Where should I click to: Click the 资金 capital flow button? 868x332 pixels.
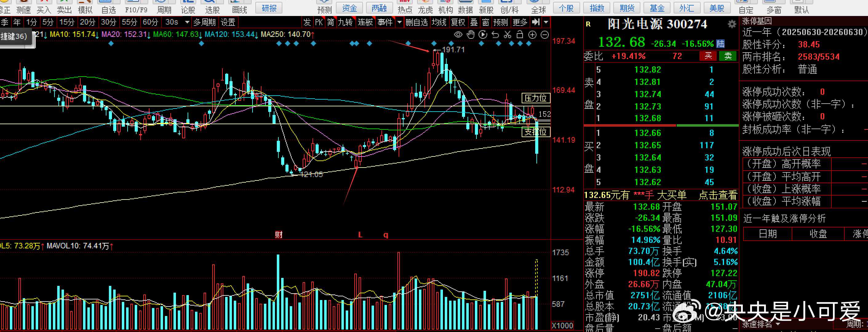click(x=349, y=8)
